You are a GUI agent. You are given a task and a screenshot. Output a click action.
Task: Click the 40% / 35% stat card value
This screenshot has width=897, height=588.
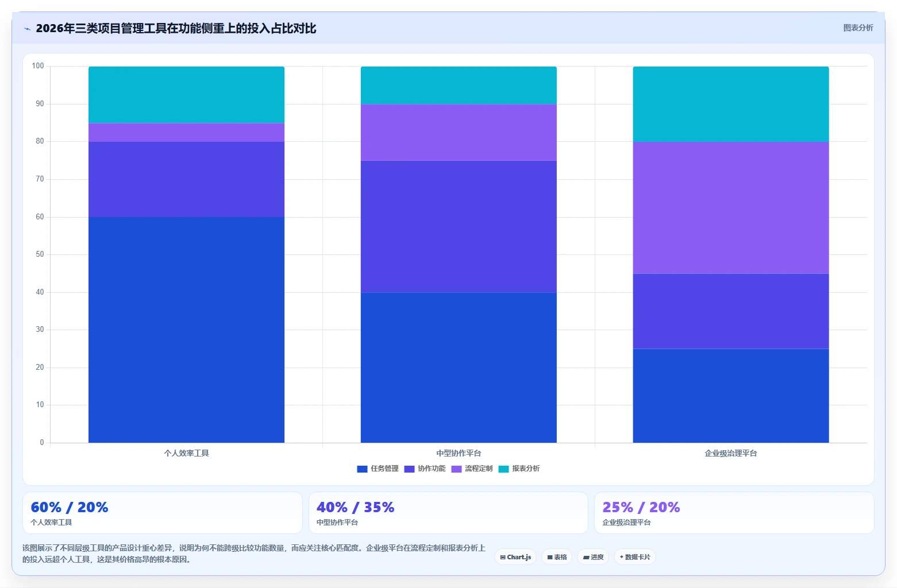point(355,507)
